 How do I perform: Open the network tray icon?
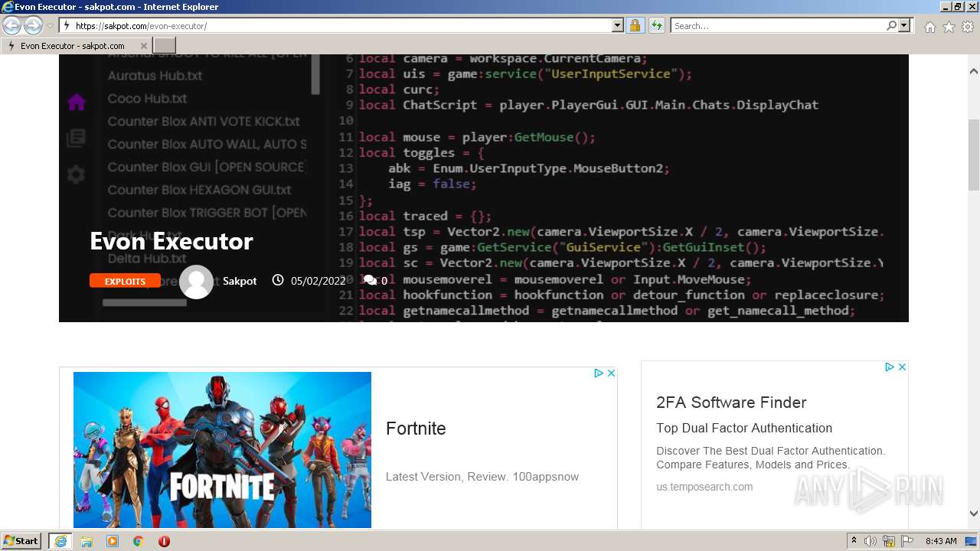[x=889, y=541]
